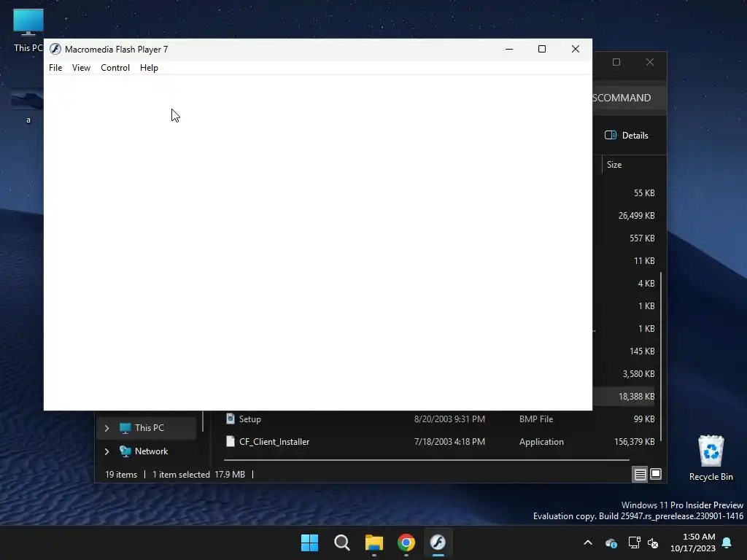Click the 145 KB size cell
Viewport: 747px width, 560px height.
pyautogui.click(x=642, y=351)
